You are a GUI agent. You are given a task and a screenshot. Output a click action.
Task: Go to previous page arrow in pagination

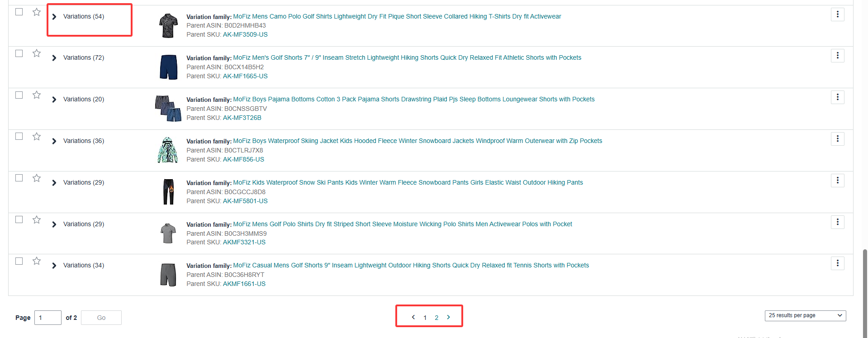pyautogui.click(x=413, y=317)
